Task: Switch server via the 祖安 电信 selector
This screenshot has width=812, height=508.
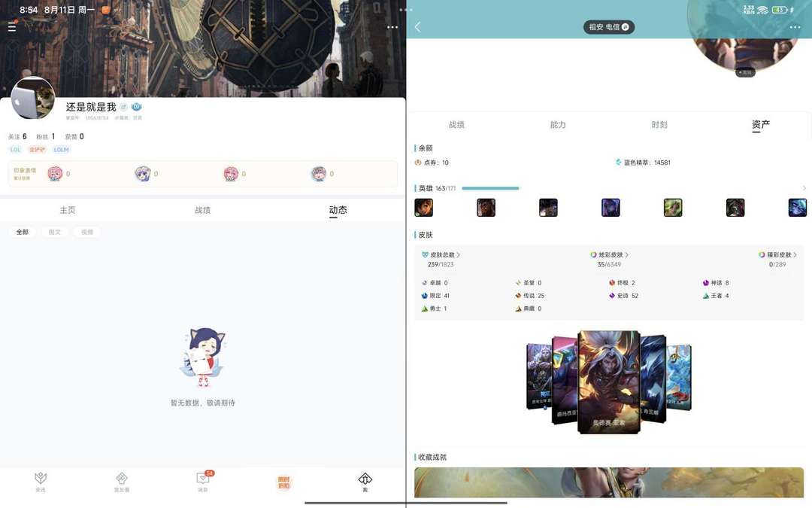Action: (608, 27)
